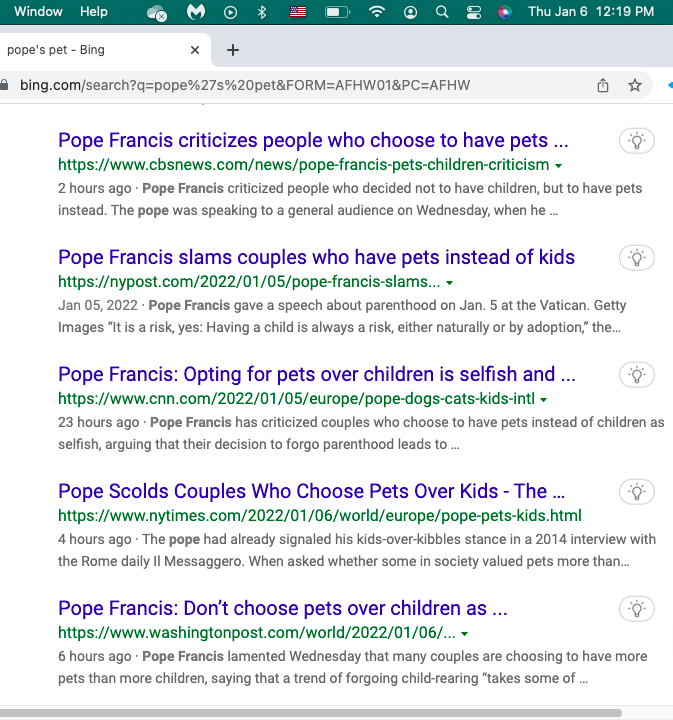The width and height of the screenshot is (673, 720).
Task: Expand the dropdown arrow after cbsnews.com URL
Action: 558,165
